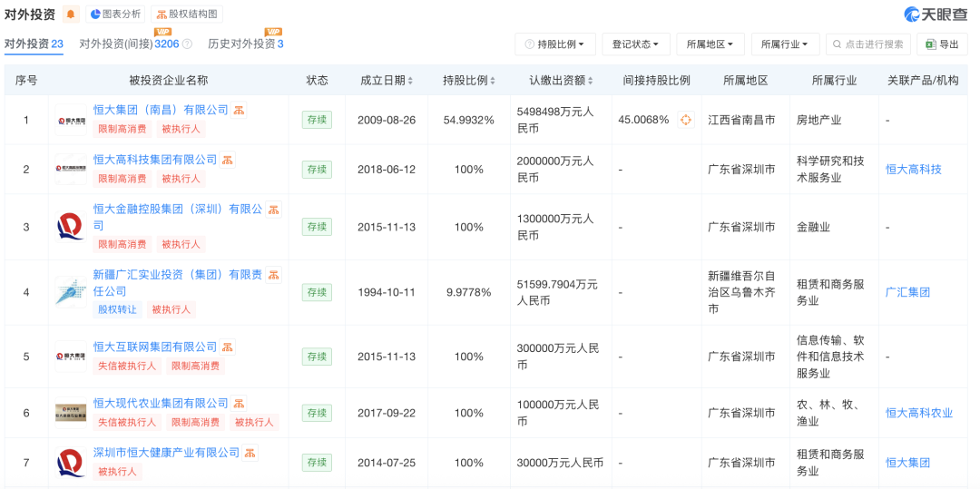
Task: Click 存续 status badge in row 1
Action: coord(317,119)
